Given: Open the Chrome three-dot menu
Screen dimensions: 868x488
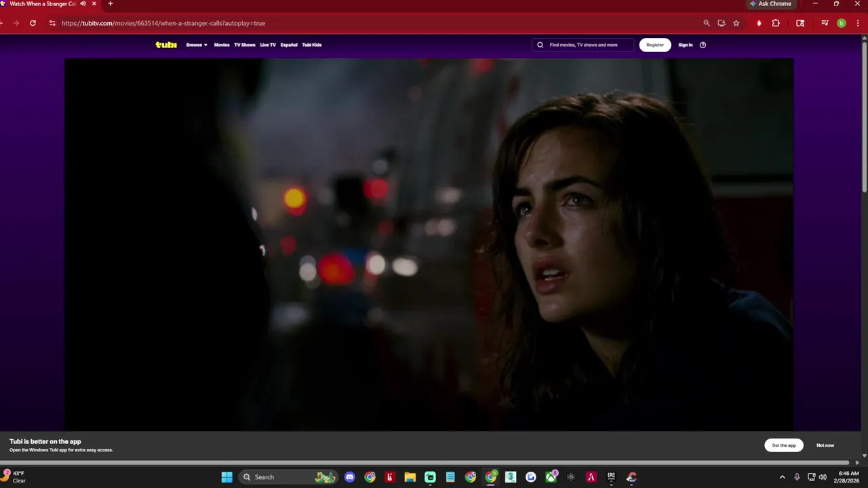Looking at the screenshot, I should [857, 23].
